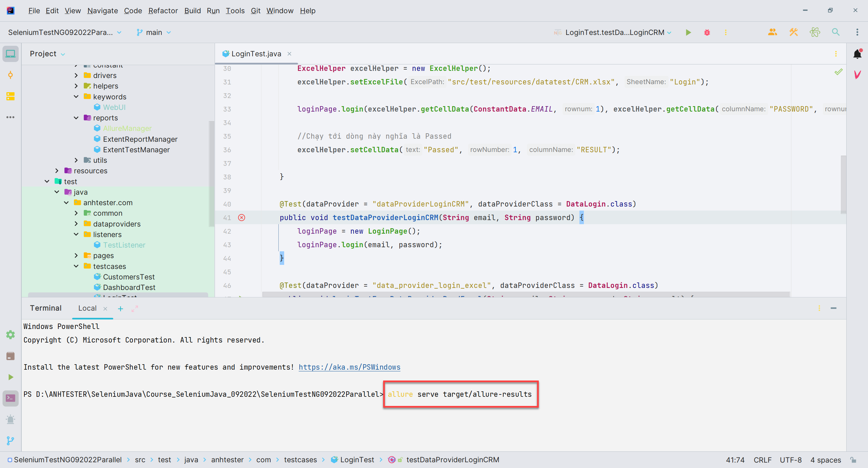
Task: Open Terminal options kebab icon
Action: coord(819,308)
